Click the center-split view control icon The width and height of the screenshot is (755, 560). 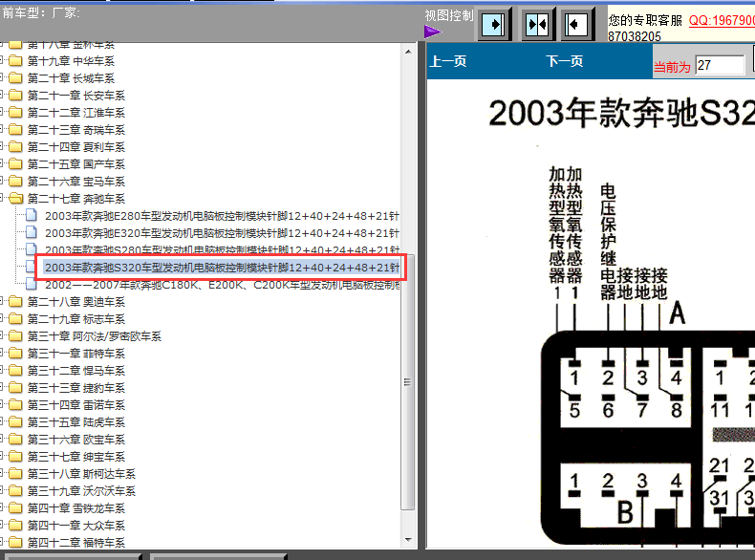[537, 24]
